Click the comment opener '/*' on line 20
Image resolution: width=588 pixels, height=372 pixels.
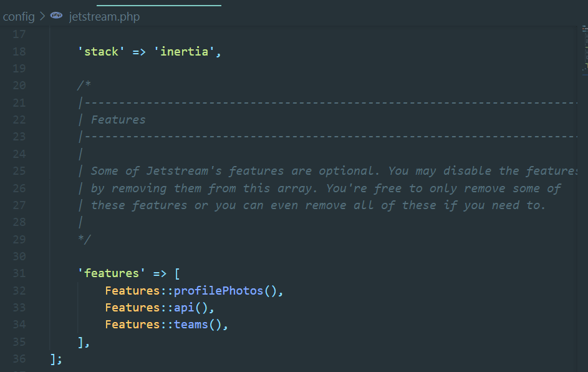click(84, 86)
